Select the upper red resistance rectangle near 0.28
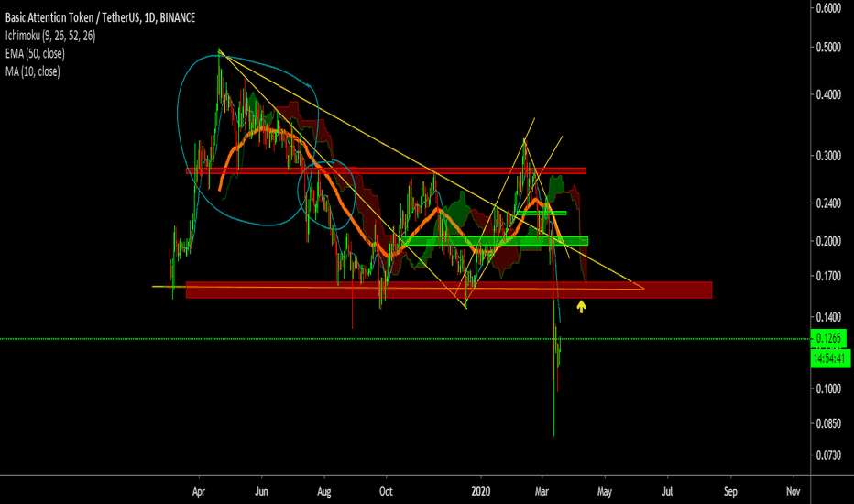Viewport: 854px width, 504px height. click(x=386, y=171)
